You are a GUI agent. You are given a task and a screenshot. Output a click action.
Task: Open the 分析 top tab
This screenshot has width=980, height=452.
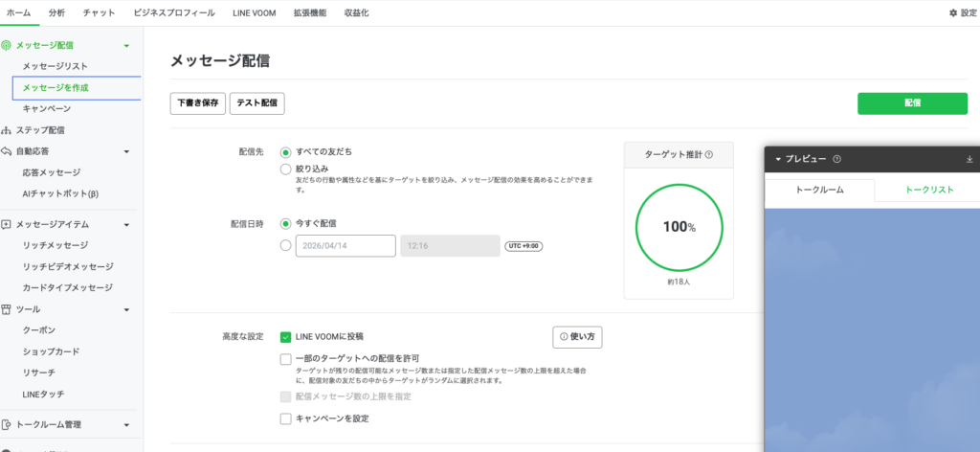[56, 12]
